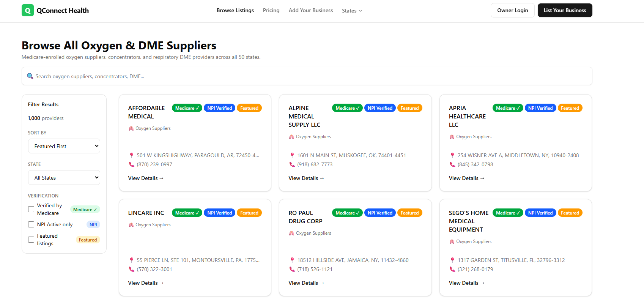Click the green Medicare tag in the filter panel

[x=85, y=210]
